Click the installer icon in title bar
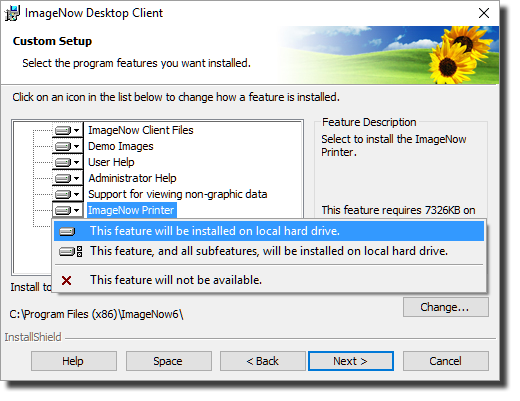Image resolution: width=520 pixels, height=401 pixels. (x=12, y=13)
